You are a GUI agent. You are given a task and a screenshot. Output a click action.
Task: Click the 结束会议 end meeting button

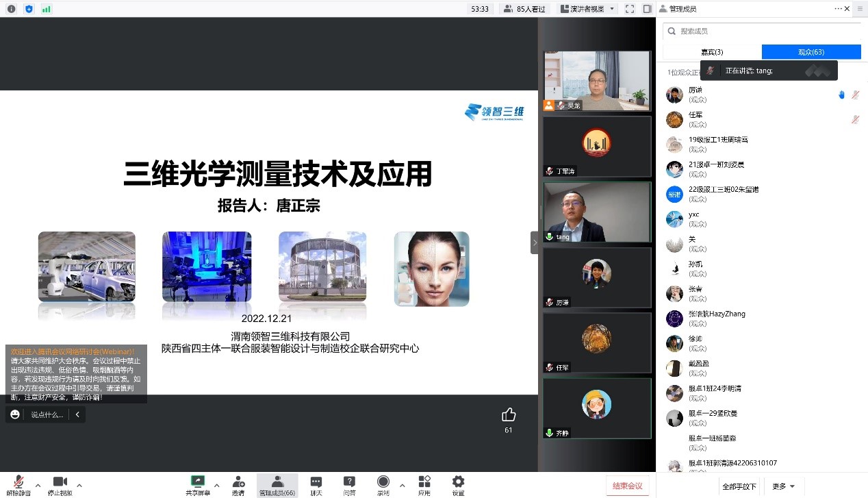click(628, 486)
